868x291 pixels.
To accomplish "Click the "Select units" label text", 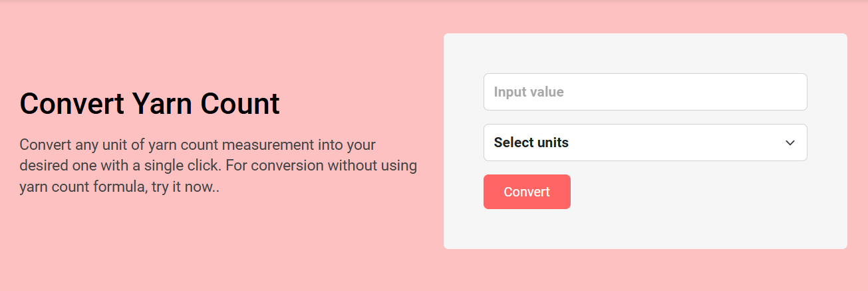I will click(531, 143).
